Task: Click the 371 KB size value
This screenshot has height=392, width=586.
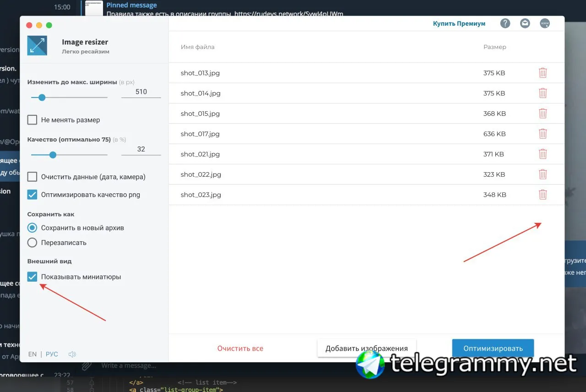Action: pos(494,154)
